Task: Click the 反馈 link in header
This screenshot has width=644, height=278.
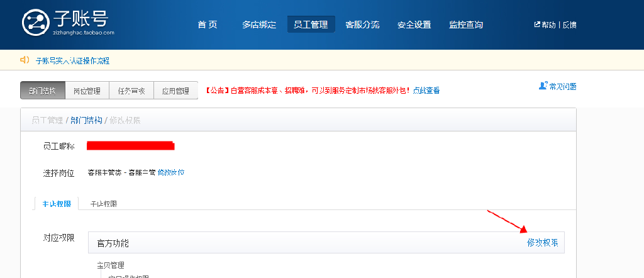Action: (570, 25)
